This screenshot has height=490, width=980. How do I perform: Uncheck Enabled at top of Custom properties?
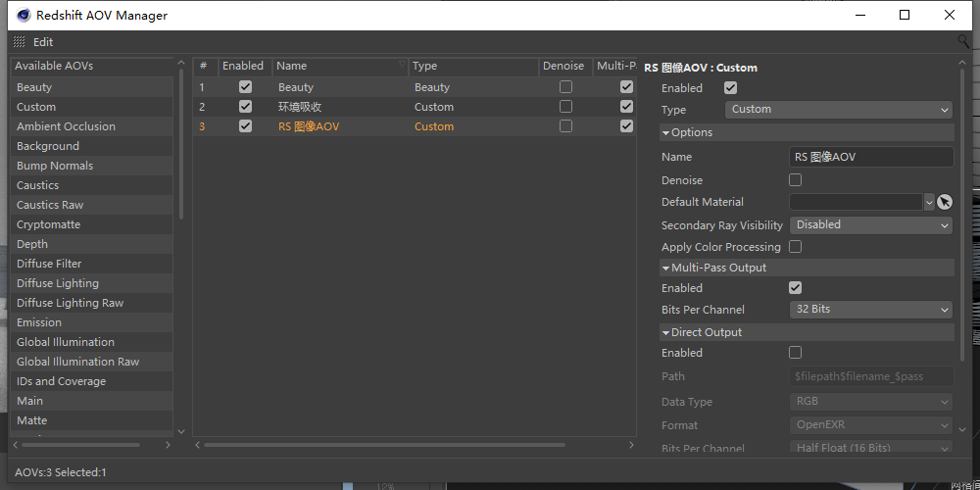pos(730,88)
